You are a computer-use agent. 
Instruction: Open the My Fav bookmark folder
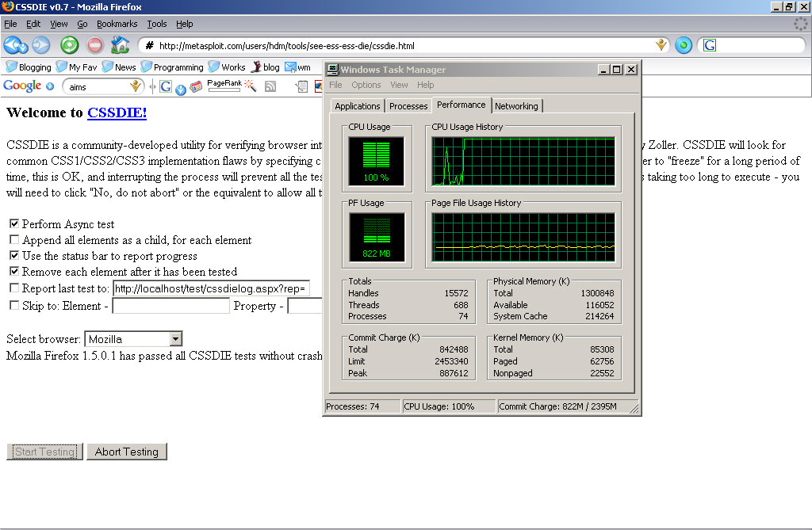(77, 67)
